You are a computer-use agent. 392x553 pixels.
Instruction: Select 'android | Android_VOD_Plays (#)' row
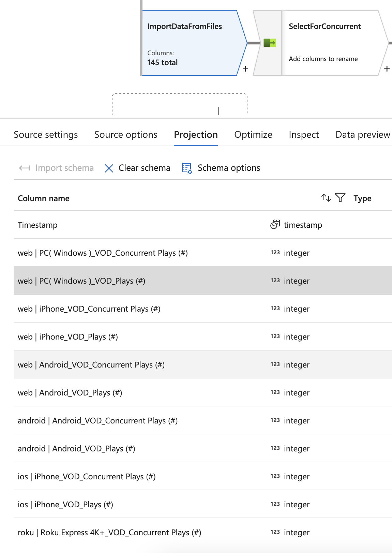tap(203, 448)
